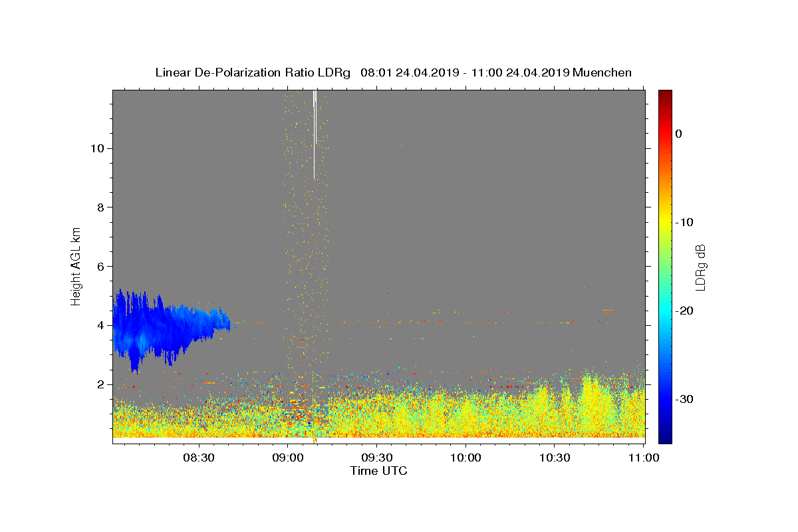Click the "11:00 24.04.2019" end time in title
Viewport: 798px width, 532px height.
coord(520,72)
